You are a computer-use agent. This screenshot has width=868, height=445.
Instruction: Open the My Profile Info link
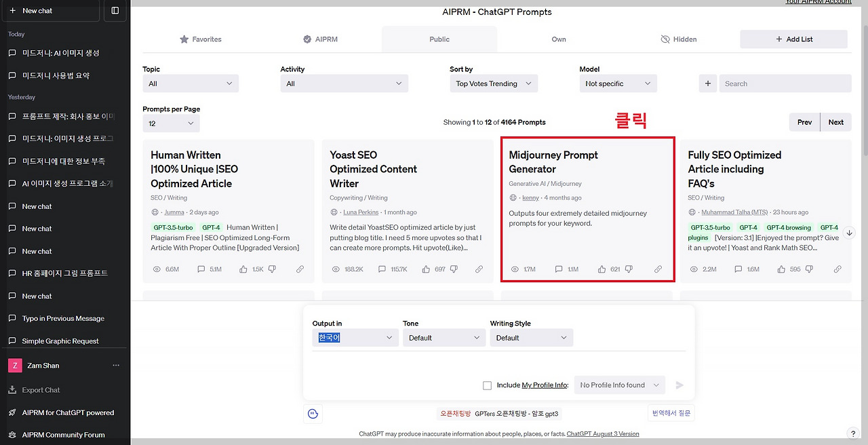544,385
